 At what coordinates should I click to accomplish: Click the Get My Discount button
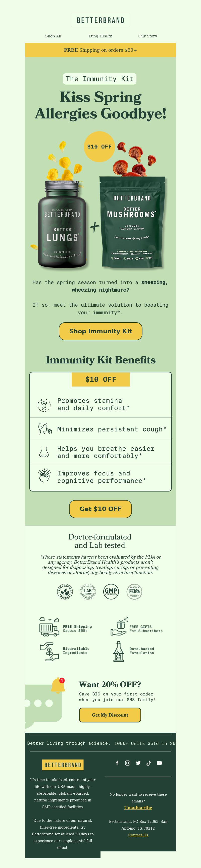coord(110,715)
